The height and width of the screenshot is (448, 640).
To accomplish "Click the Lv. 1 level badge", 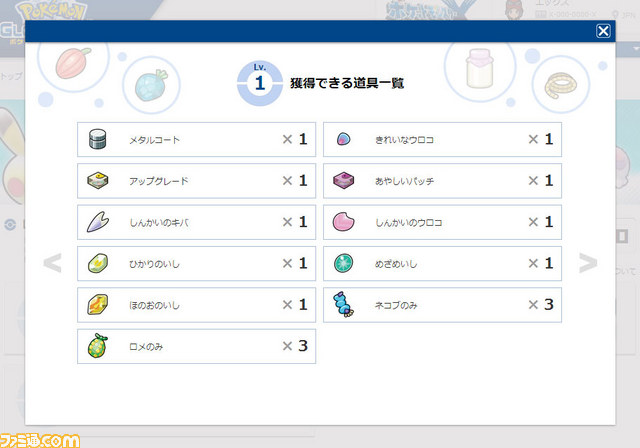I will click(x=260, y=83).
